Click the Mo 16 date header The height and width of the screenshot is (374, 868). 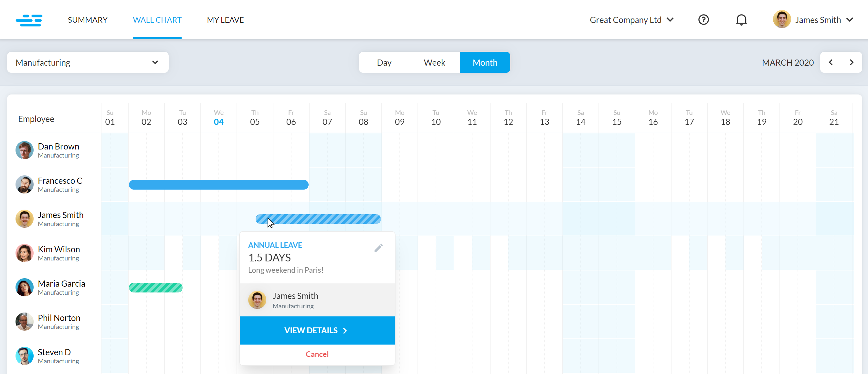653,118
